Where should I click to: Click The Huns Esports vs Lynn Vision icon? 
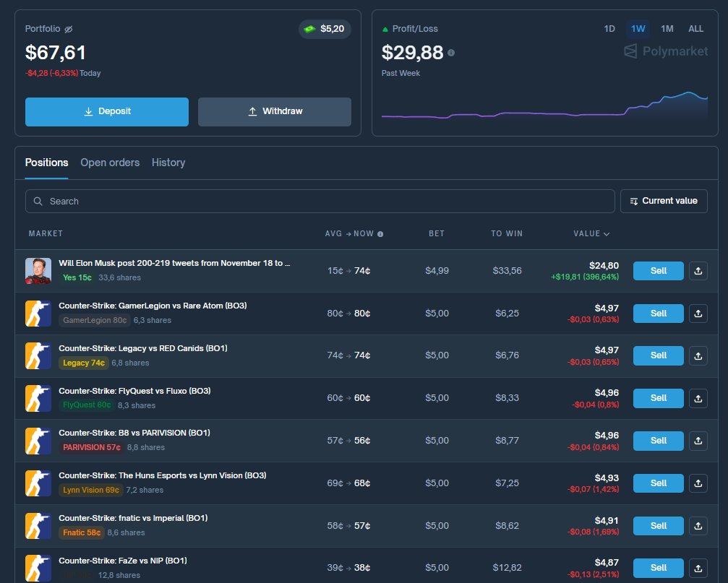[38, 483]
